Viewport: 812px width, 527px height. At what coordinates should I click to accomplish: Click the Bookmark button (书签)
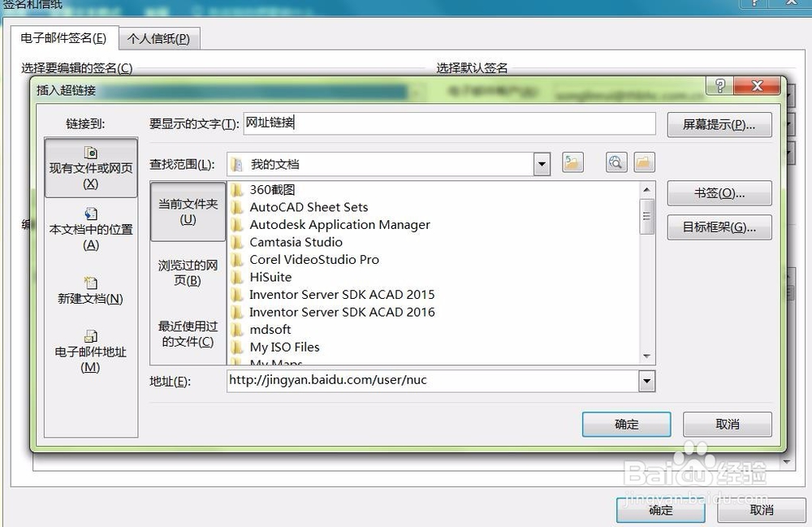tap(719, 193)
